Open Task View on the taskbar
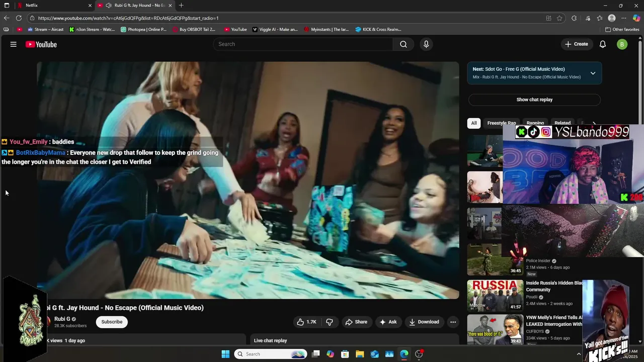The height and width of the screenshot is (362, 644). pos(316,354)
